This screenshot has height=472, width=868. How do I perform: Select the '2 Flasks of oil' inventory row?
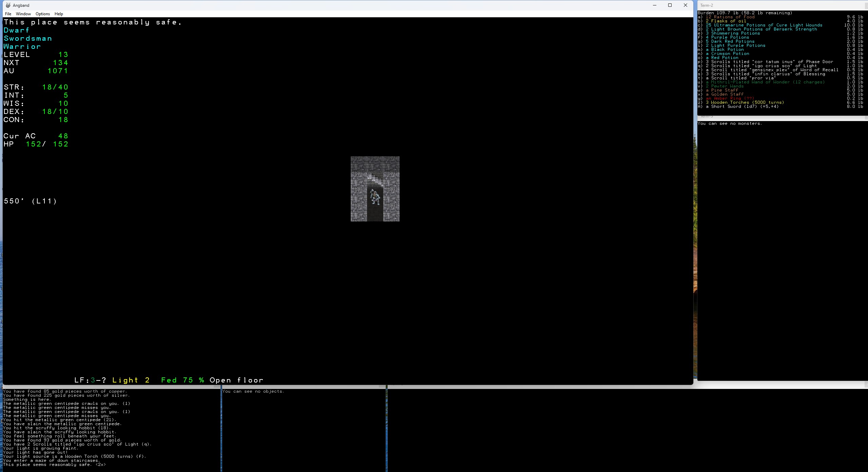pyautogui.click(x=780, y=21)
